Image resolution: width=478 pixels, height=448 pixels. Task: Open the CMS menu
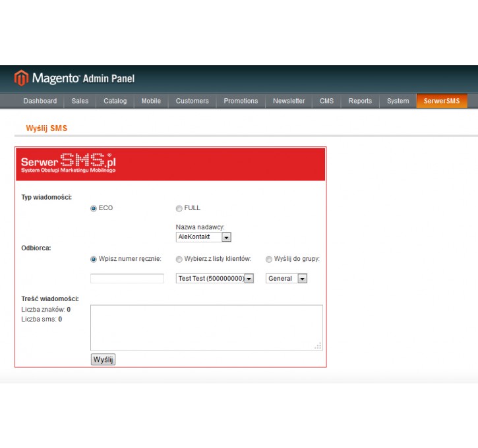(x=326, y=101)
